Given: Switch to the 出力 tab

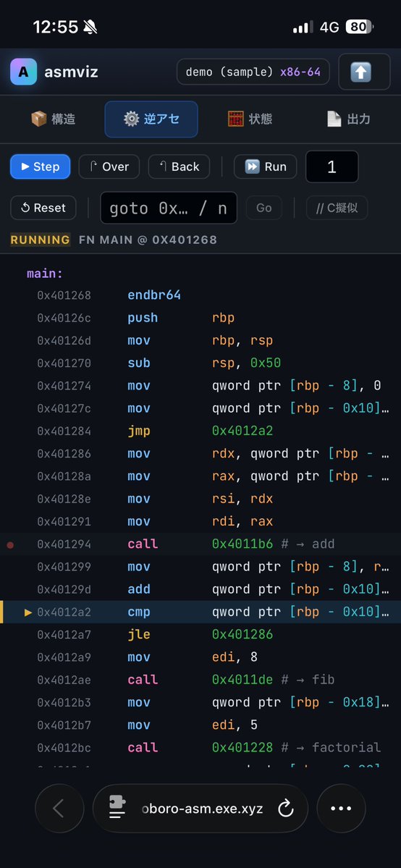Looking at the screenshot, I should (x=348, y=119).
